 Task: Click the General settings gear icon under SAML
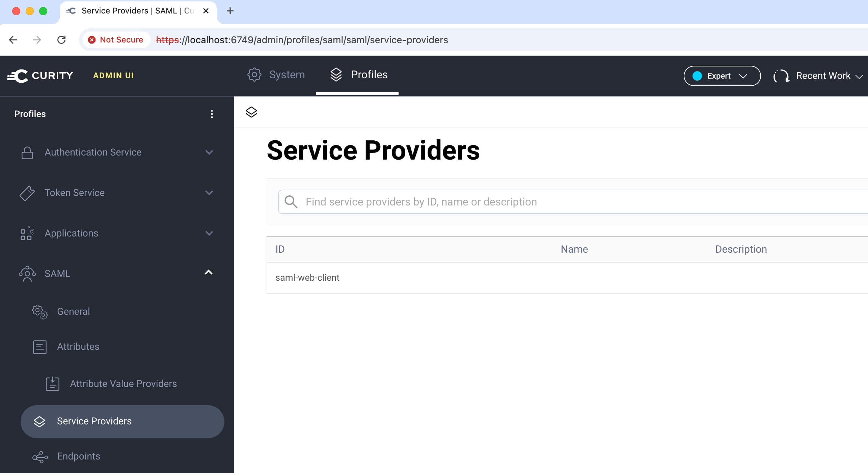click(x=39, y=312)
